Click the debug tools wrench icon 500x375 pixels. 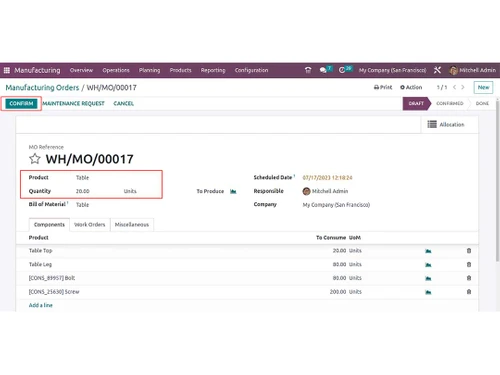coord(437,70)
